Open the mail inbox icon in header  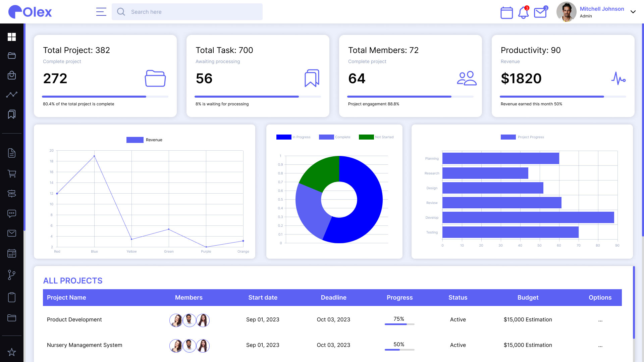pyautogui.click(x=540, y=13)
